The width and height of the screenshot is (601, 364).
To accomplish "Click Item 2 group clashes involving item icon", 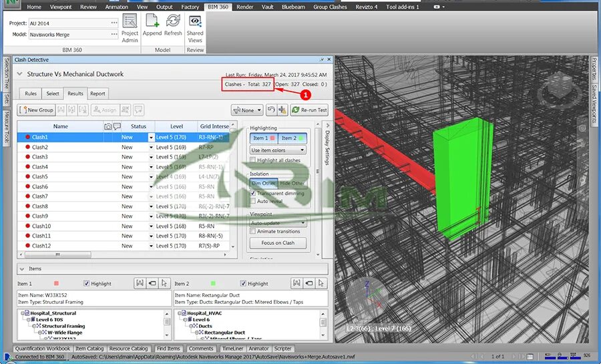I will tap(296, 283).
